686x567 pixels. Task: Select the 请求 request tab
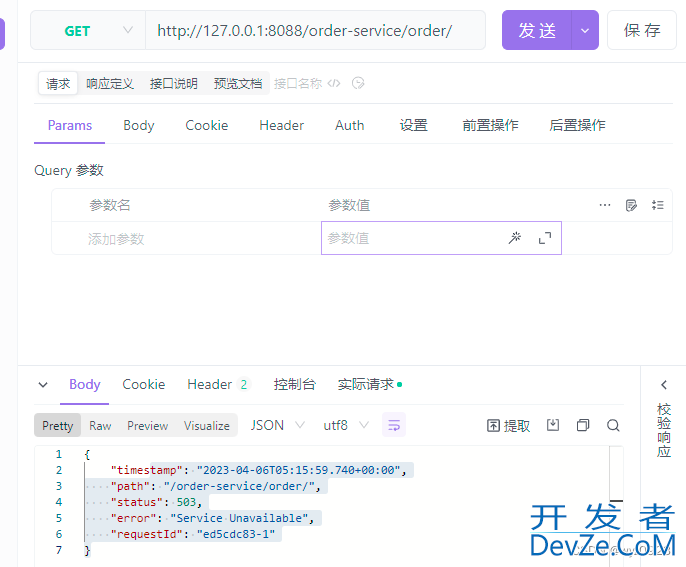tap(58, 83)
